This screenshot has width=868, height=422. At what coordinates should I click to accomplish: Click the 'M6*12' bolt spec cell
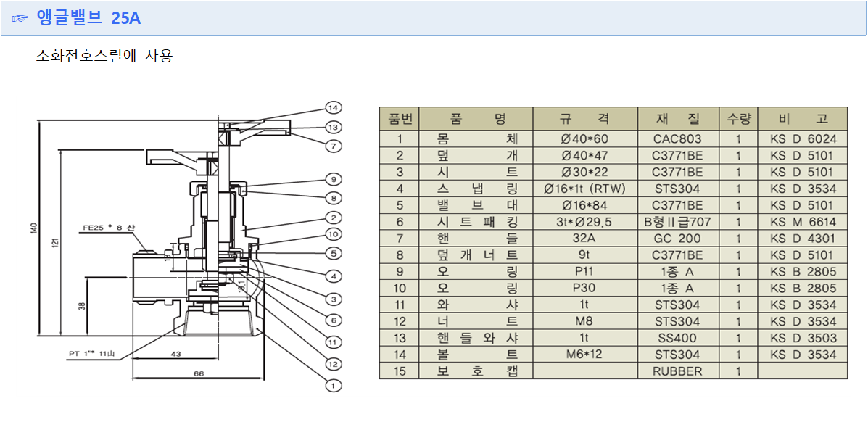585,355
